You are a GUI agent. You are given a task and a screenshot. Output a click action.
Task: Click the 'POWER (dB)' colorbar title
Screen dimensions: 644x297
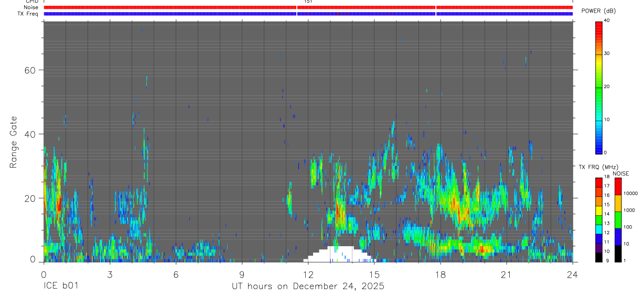click(x=599, y=11)
